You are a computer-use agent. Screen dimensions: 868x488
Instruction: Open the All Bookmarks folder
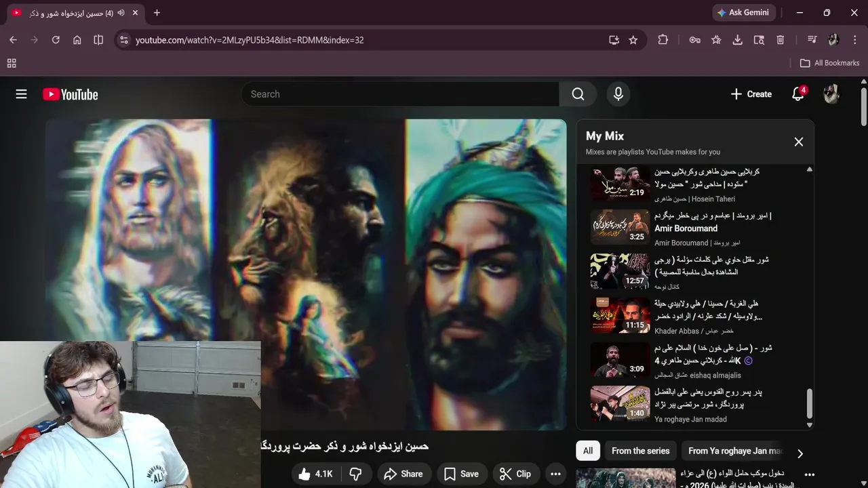pyautogui.click(x=829, y=63)
